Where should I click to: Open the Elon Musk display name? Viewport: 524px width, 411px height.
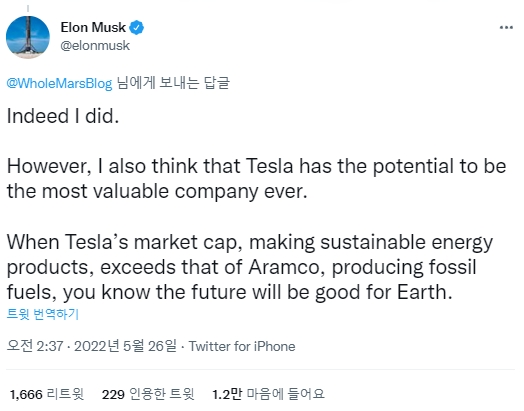(93, 27)
